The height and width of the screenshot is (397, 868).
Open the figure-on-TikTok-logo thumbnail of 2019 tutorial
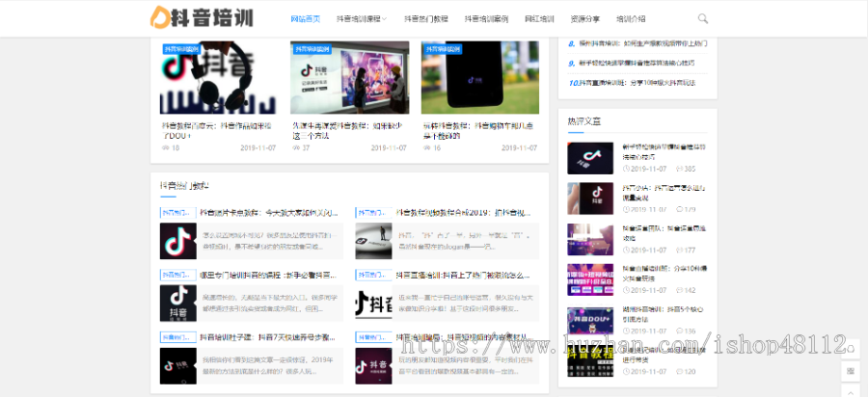click(x=373, y=241)
